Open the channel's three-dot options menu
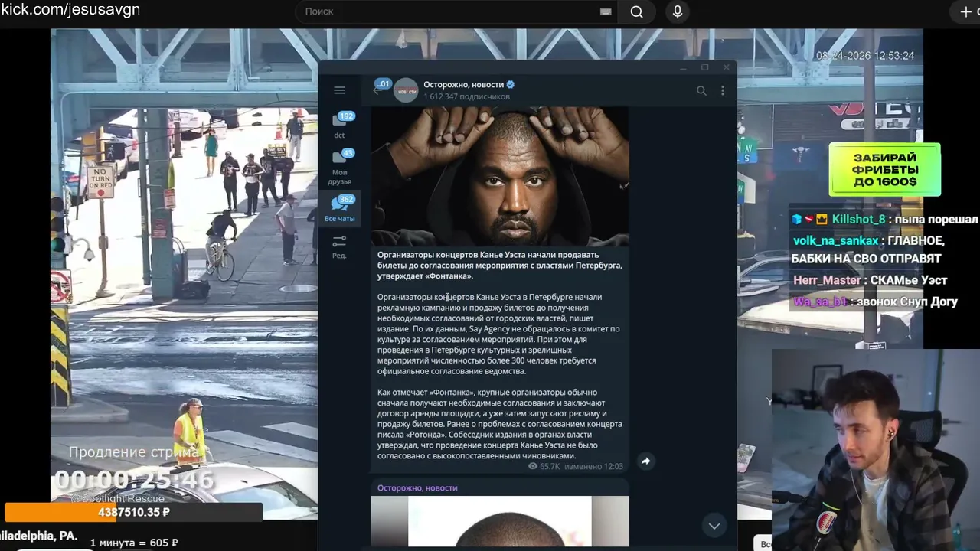This screenshot has width=980, height=551. pyautogui.click(x=722, y=90)
